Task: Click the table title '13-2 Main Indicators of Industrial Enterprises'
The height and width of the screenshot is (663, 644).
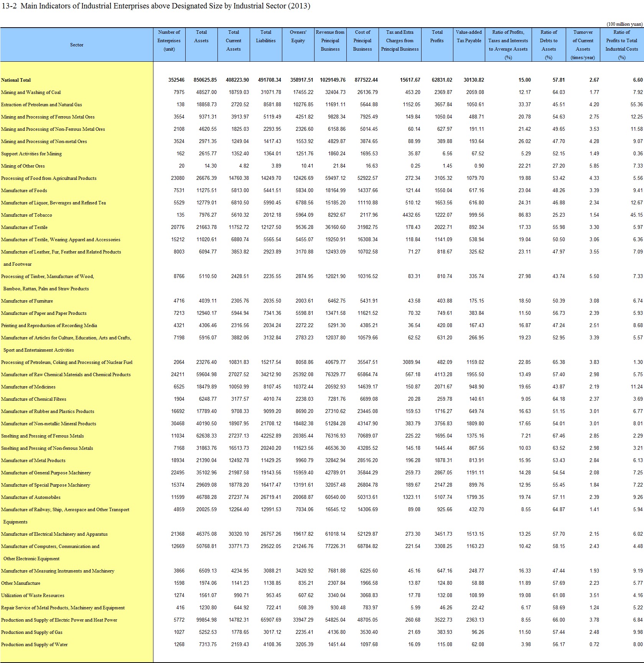Action: pos(156,6)
